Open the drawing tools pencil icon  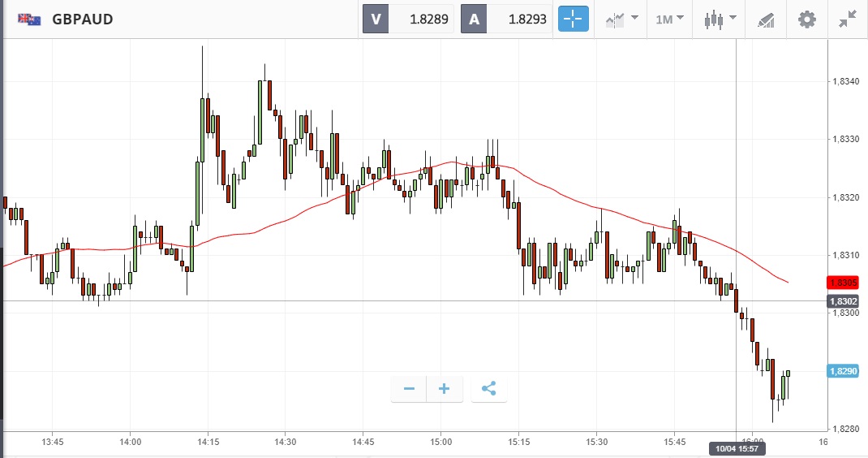(766, 19)
